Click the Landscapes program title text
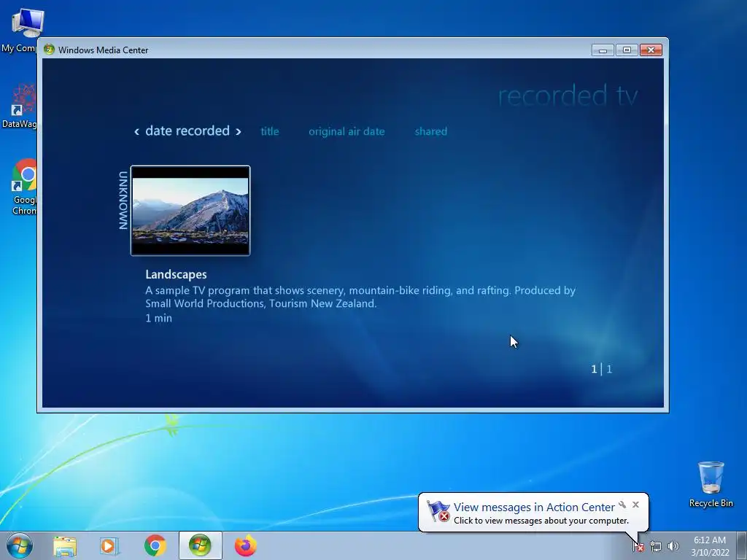The height and width of the screenshot is (560, 747). [x=176, y=274]
